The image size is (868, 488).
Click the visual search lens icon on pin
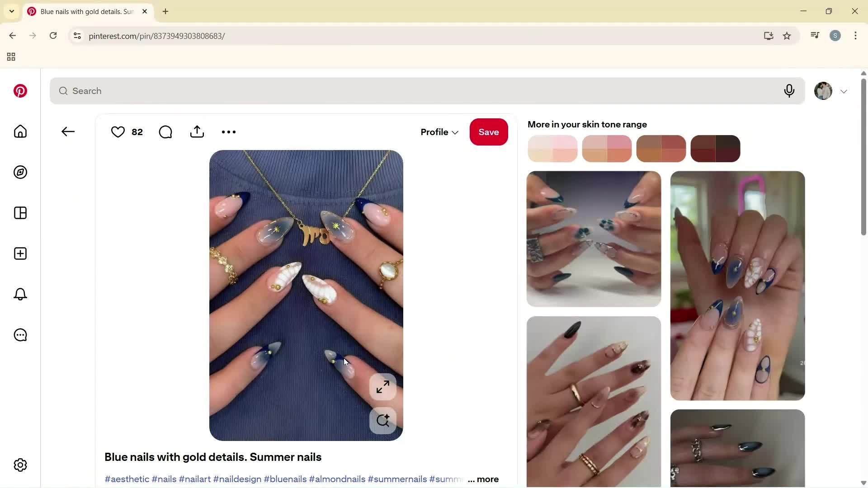pos(382,421)
